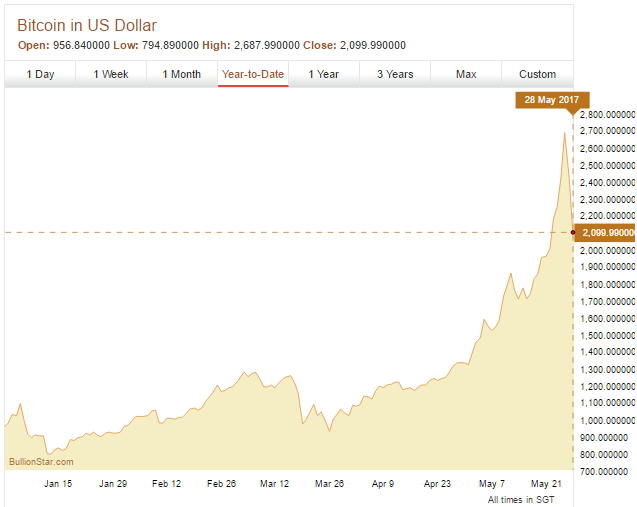Select the 1 Day range tab
The image size is (637, 507).
point(40,74)
